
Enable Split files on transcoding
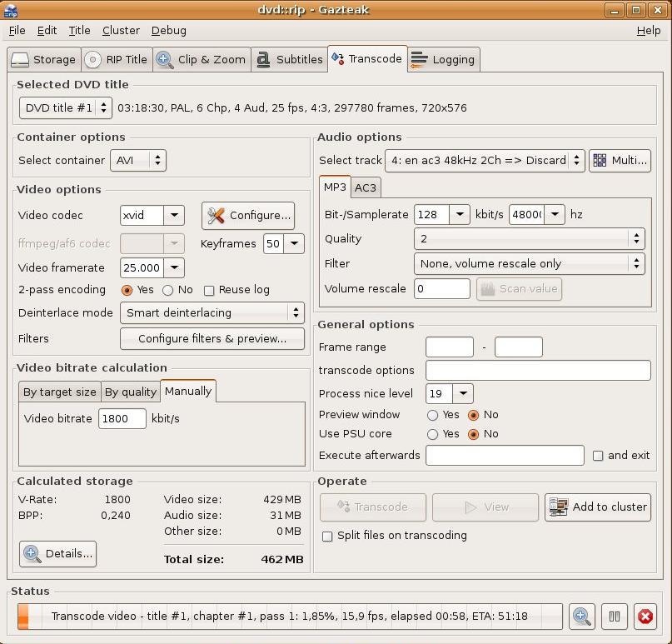(327, 537)
